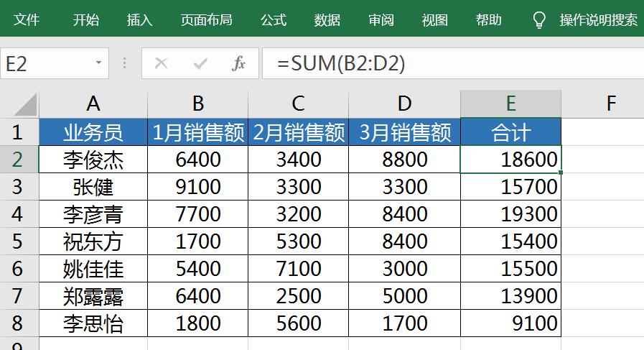644x350 pixels.
Task: Open the 页面布局 tab
Action: [x=207, y=19]
